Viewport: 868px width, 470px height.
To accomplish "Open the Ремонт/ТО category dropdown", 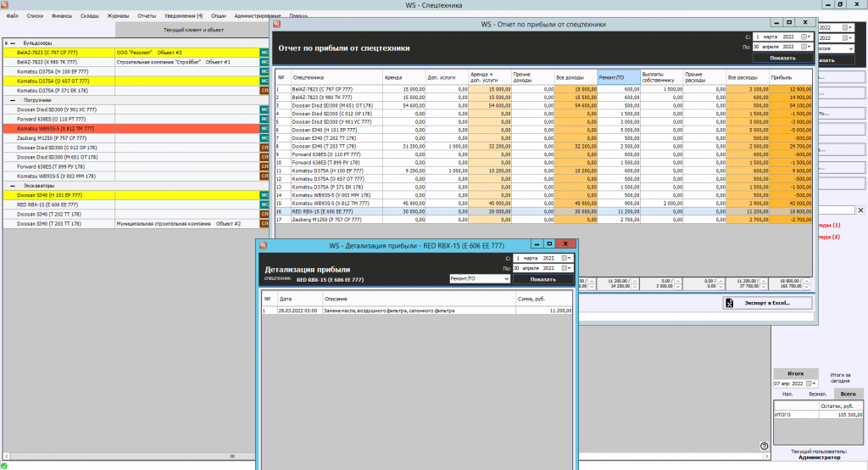I will [x=506, y=279].
